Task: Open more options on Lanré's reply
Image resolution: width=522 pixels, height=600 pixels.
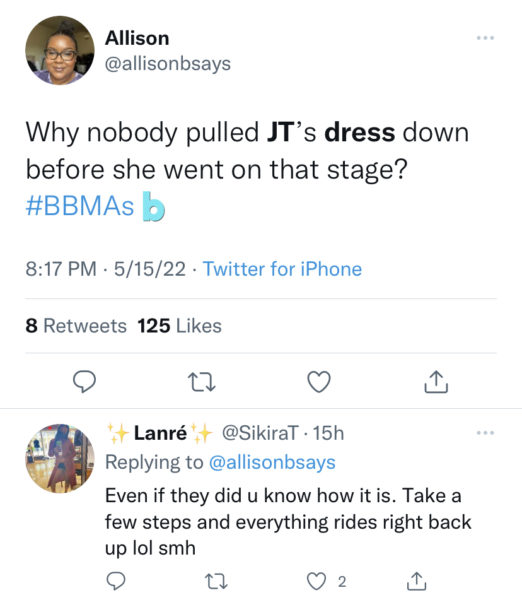Action: (x=485, y=433)
